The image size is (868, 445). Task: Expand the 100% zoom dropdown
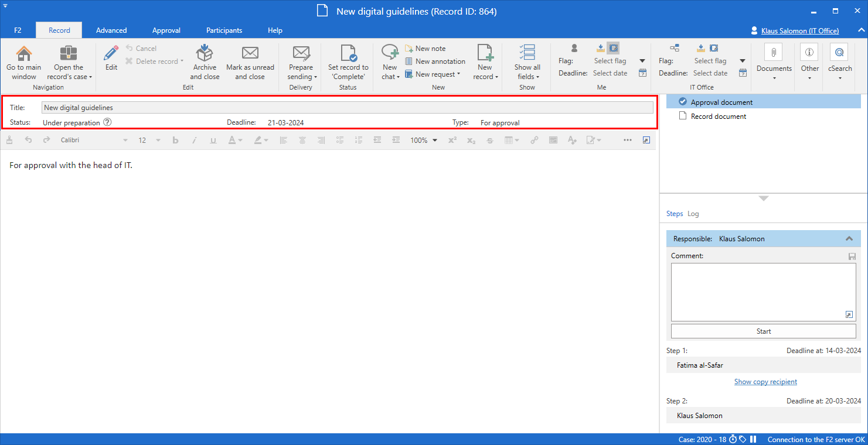click(424, 141)
